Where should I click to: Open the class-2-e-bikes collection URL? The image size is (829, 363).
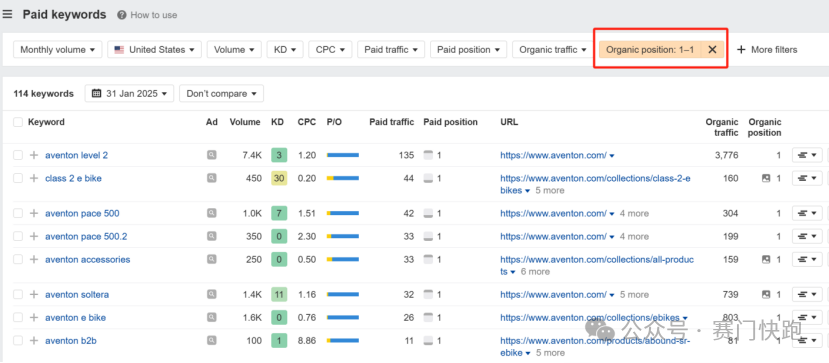(595, 184)
